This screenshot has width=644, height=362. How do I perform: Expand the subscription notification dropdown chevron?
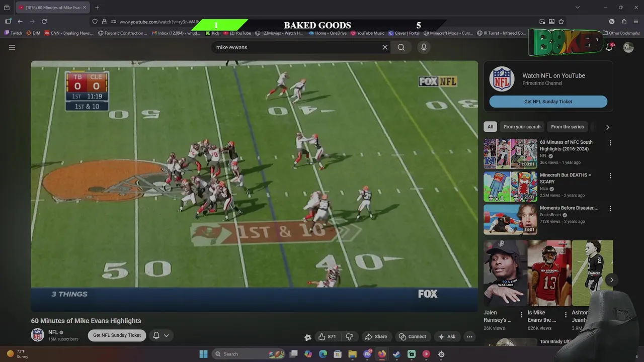click(x=167, y=335)
